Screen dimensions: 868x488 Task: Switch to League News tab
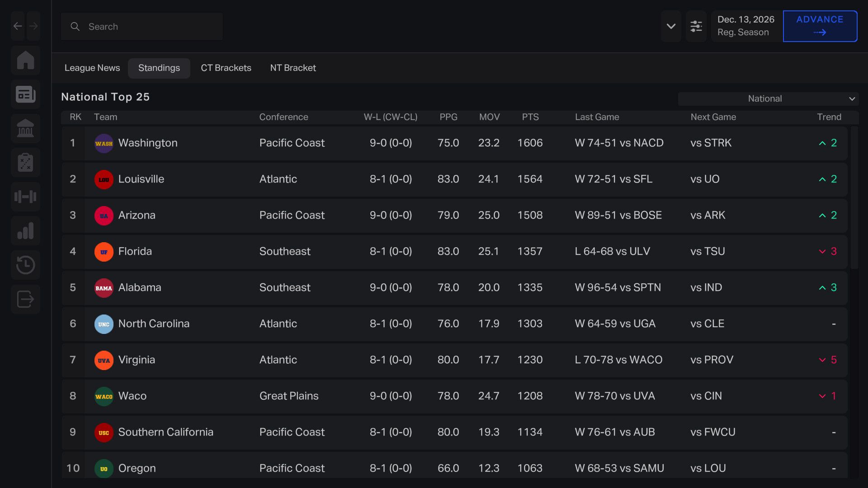click(92, 68)
